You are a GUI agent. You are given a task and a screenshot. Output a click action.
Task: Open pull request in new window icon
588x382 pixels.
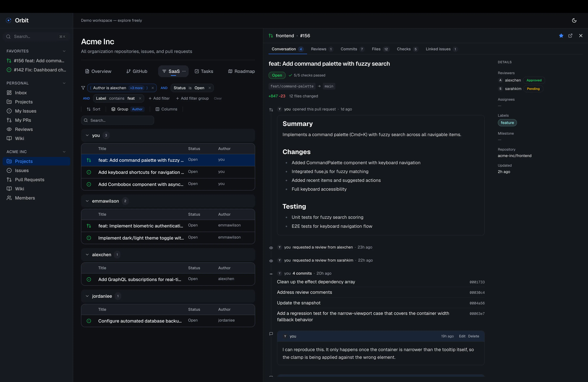coord(570,36)
